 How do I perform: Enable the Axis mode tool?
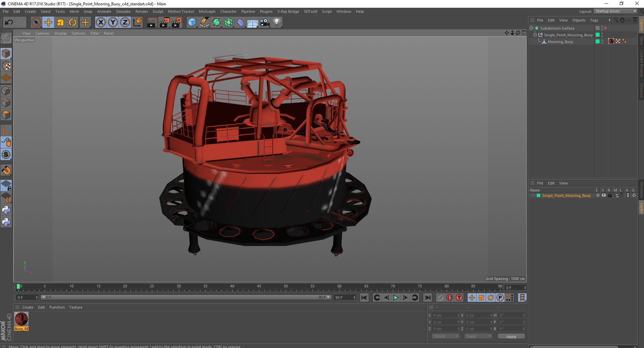click(6, 130)
